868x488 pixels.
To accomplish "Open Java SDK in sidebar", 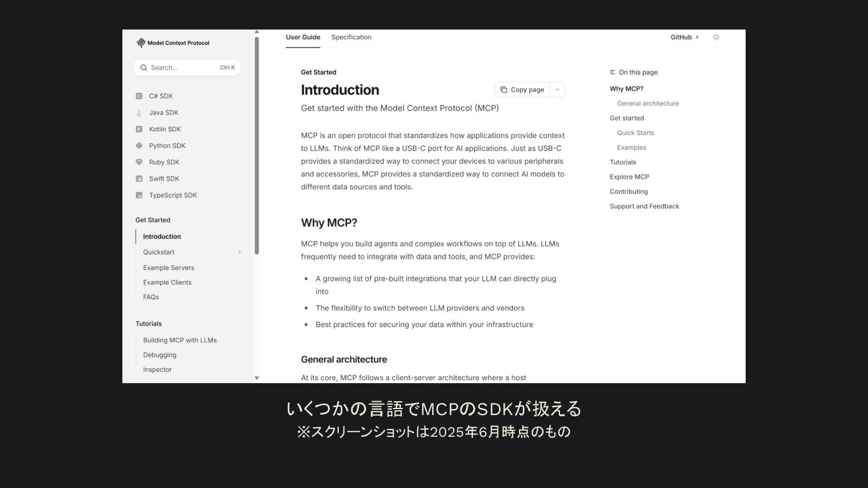I will 164,113.
